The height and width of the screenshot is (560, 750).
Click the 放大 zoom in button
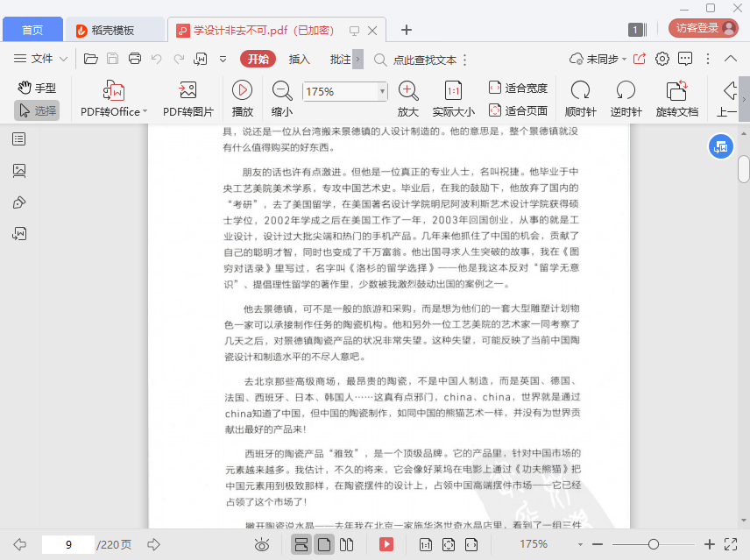click(408, 99)
